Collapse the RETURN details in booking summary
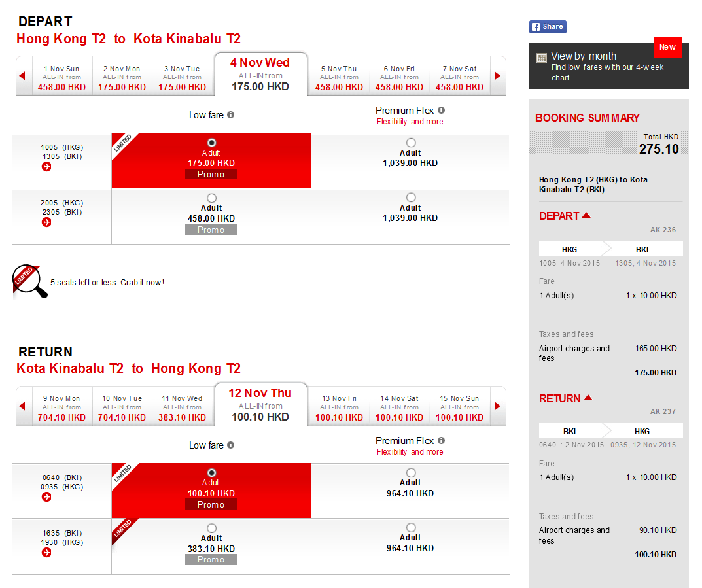 tap(588, 398)
